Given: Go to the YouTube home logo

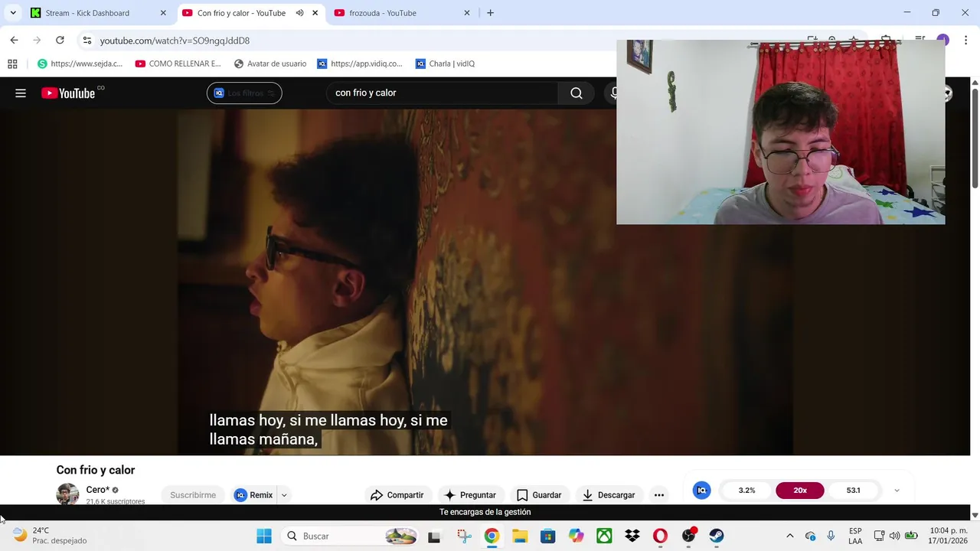Looking at the screenshot, I should [69, 93].
